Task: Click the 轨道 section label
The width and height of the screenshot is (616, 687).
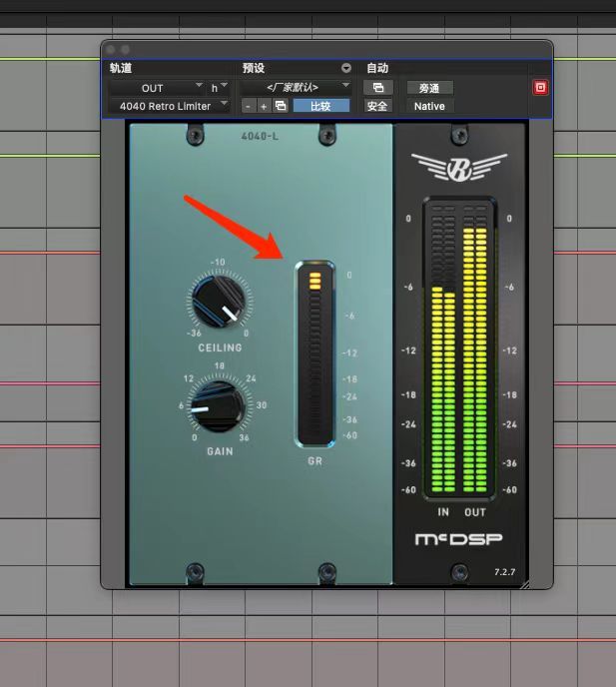Action: (121, 68)
